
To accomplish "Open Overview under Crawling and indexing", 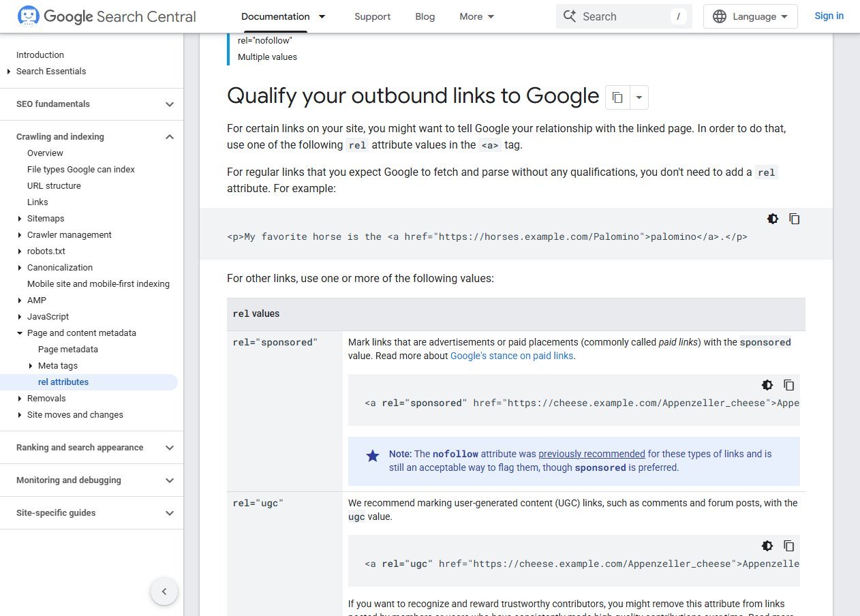I will [45, 153].
